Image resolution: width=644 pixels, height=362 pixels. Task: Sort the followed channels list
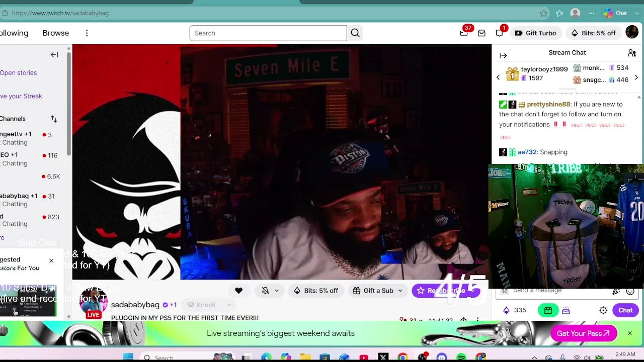tap(54, 119)
